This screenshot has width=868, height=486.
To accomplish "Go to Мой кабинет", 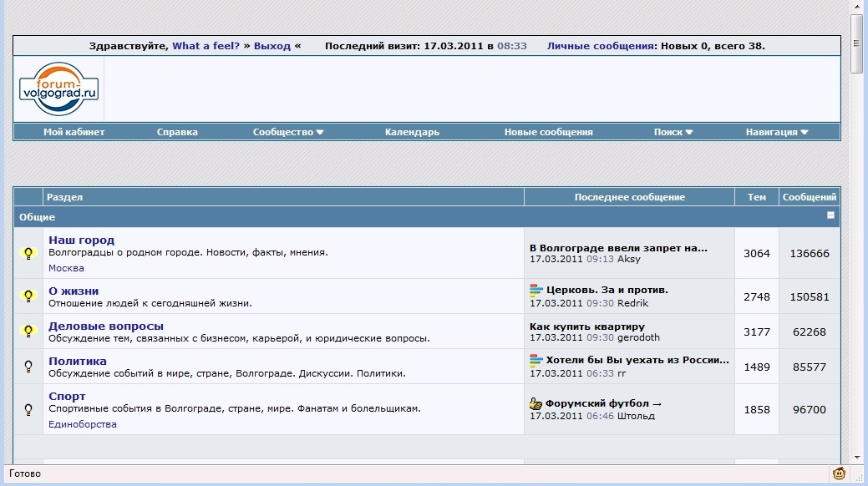I will (x=74, y=132).
